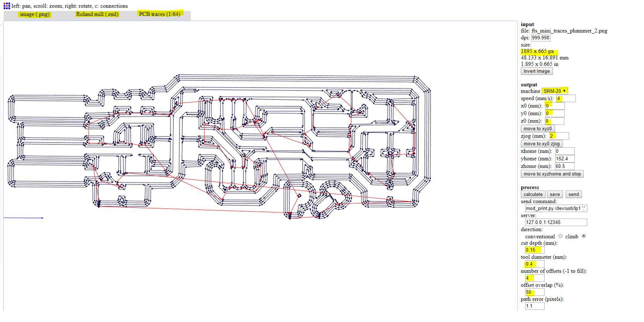The width and height of the screenshot is (644, 322).
Task: Click the server address field
Action: pos(556,222)
